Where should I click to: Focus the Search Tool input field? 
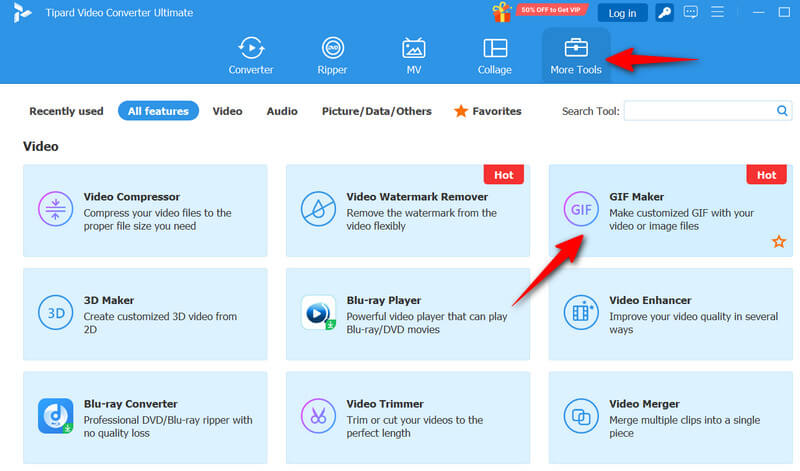click(x=700, y=111)
